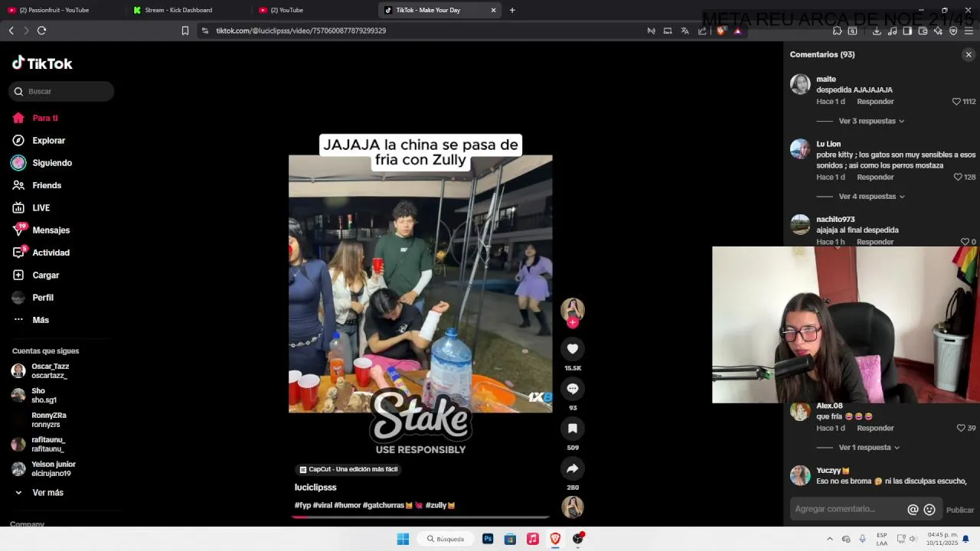Viewport: 980px width, 551px height.
Task: Reply to Alex.08's comment
Action: (875, 428)
